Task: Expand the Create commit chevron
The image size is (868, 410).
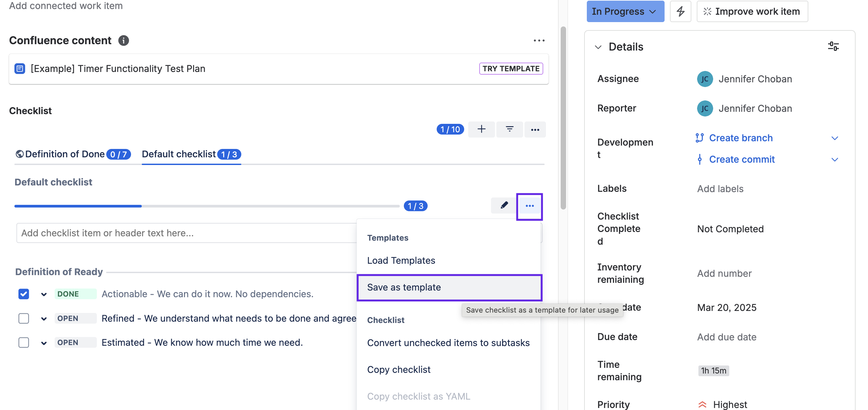Action: (x=834, y=160)
